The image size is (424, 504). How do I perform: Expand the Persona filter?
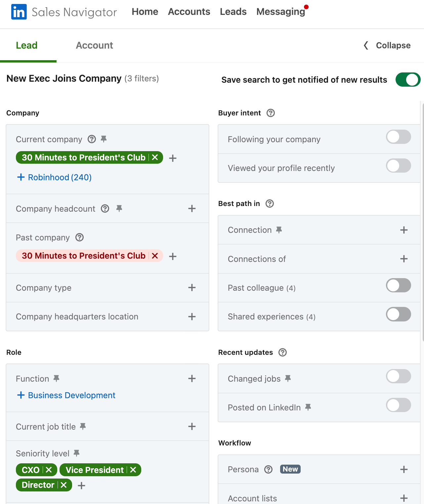click(x=404, y=469)
